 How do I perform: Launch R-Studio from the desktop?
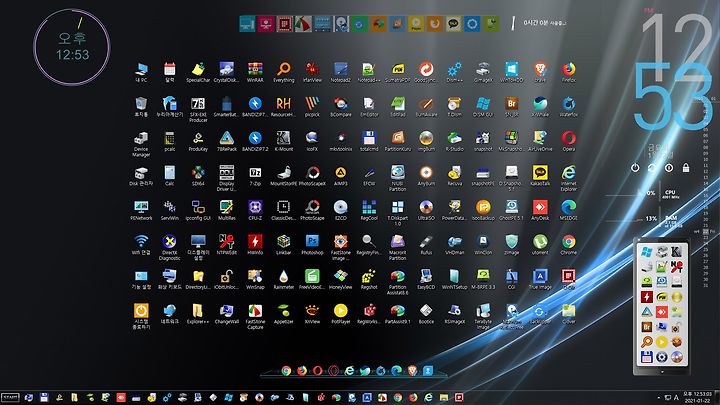454,139
